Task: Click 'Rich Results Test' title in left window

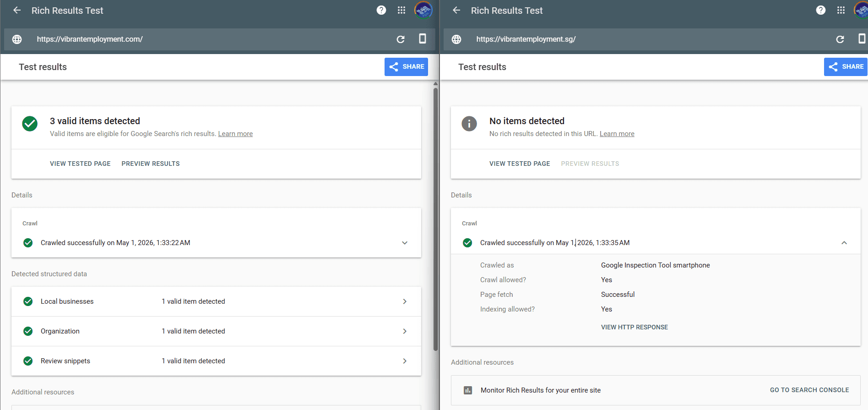Action: 67,11
